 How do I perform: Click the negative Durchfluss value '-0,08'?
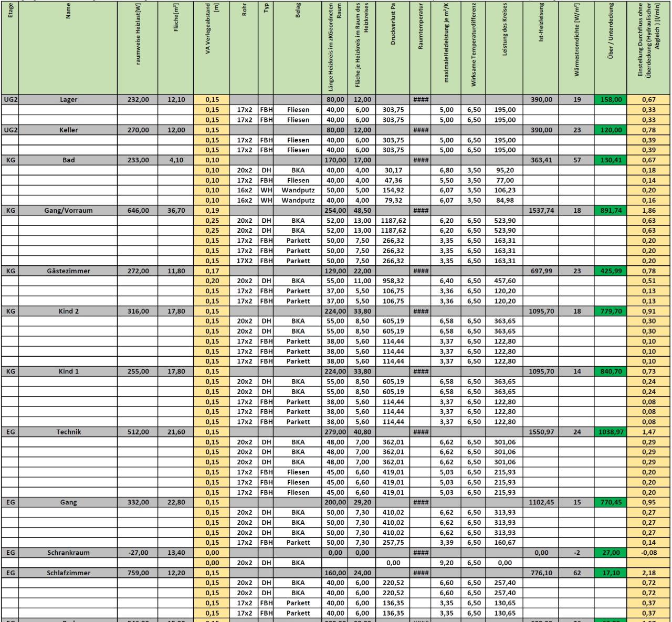point(649,553)
